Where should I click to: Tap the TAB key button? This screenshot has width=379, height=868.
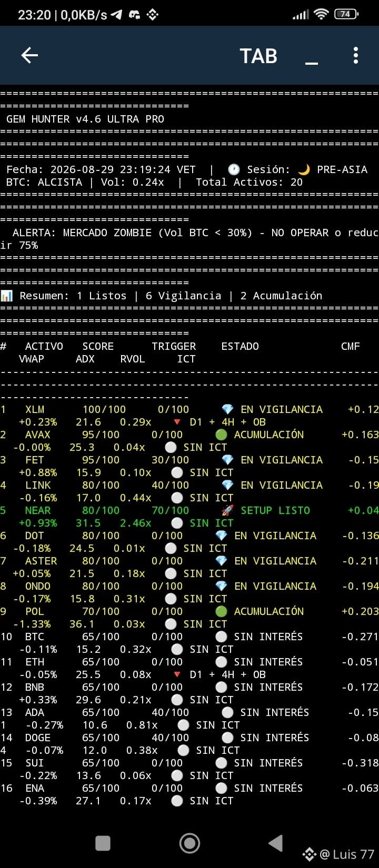click(x=258, y=56)
